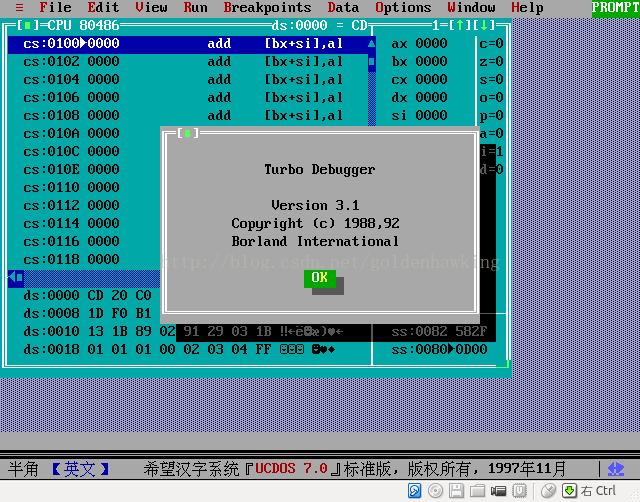Open the Options menu
Image resolution: width=640 pixels, height=502 pixels.
tap(403, 8)
